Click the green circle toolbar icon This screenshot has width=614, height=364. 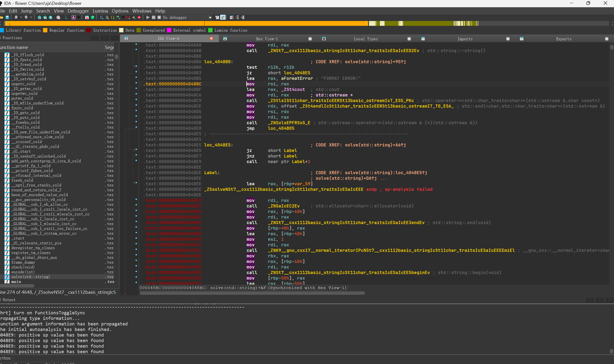[x=93, y=17]
